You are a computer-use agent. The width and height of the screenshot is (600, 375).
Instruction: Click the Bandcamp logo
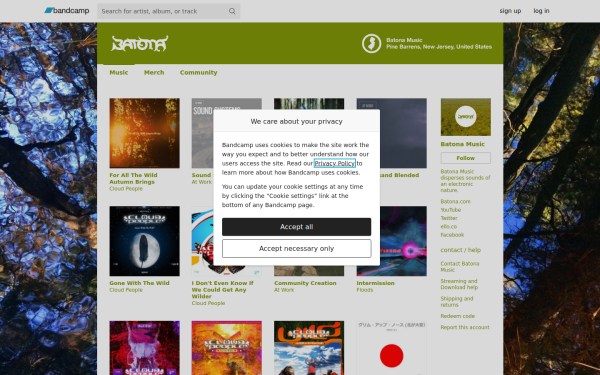click(x=67, y=11)
